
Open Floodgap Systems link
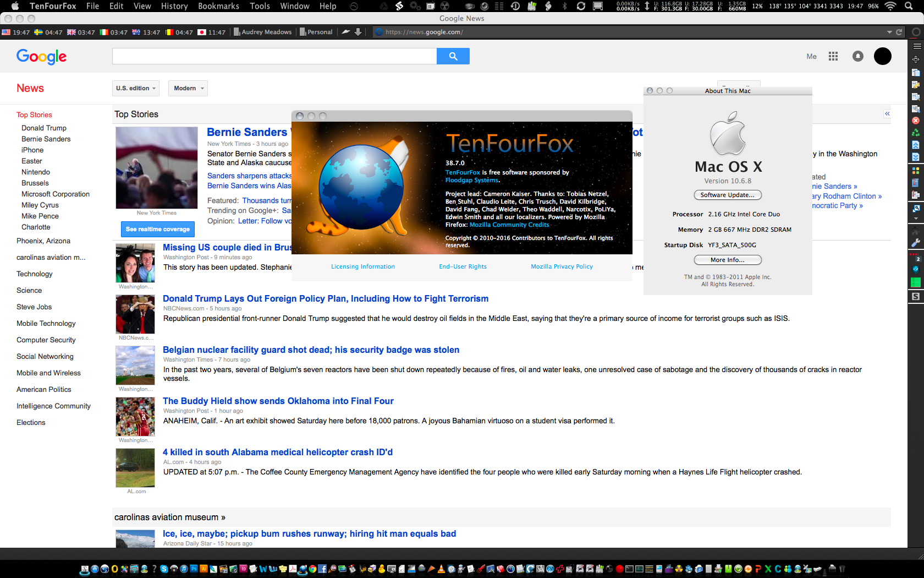click(472, 180)
